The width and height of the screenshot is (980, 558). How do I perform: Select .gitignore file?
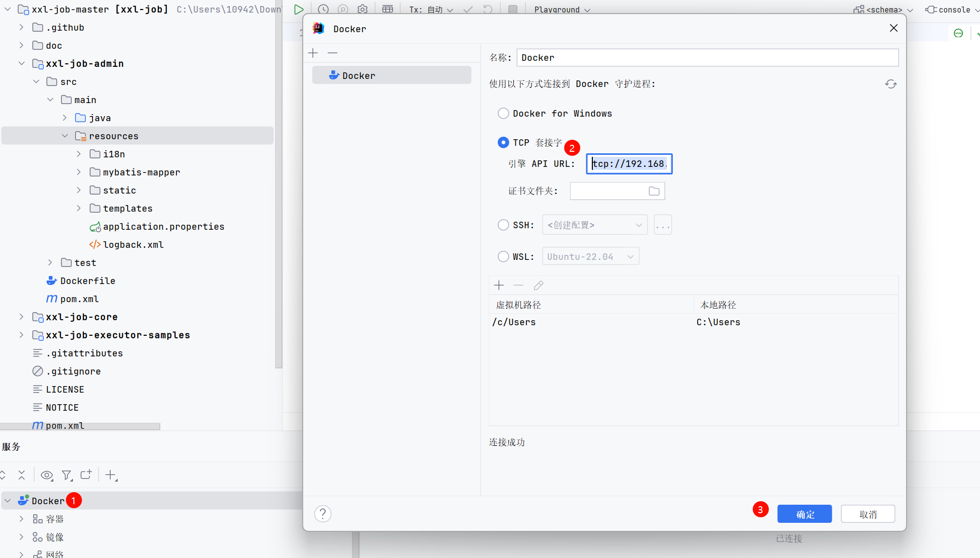(x=67, y=371)
